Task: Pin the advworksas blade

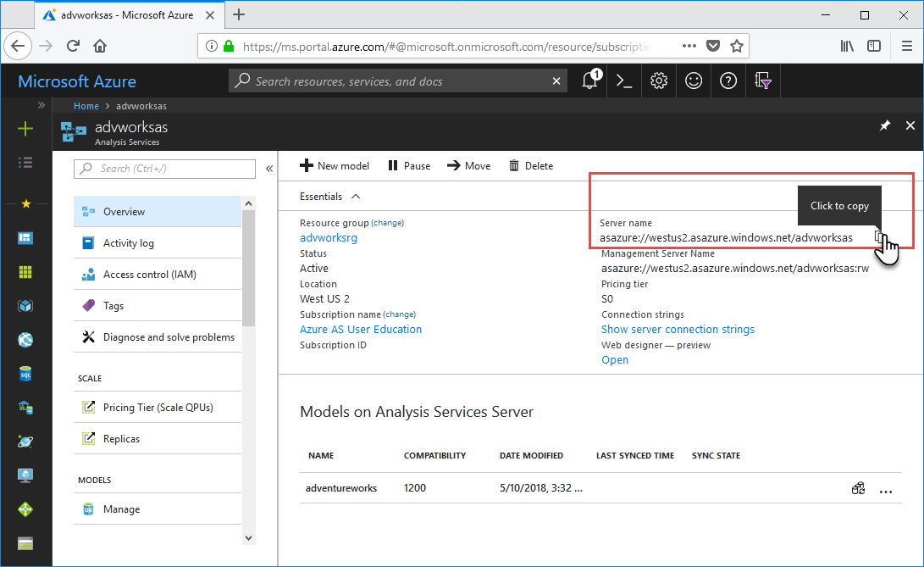Action: coord(884,125)
